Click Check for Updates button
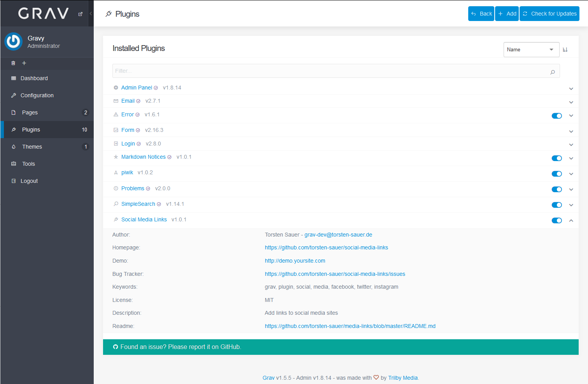 tap(549, 14)
